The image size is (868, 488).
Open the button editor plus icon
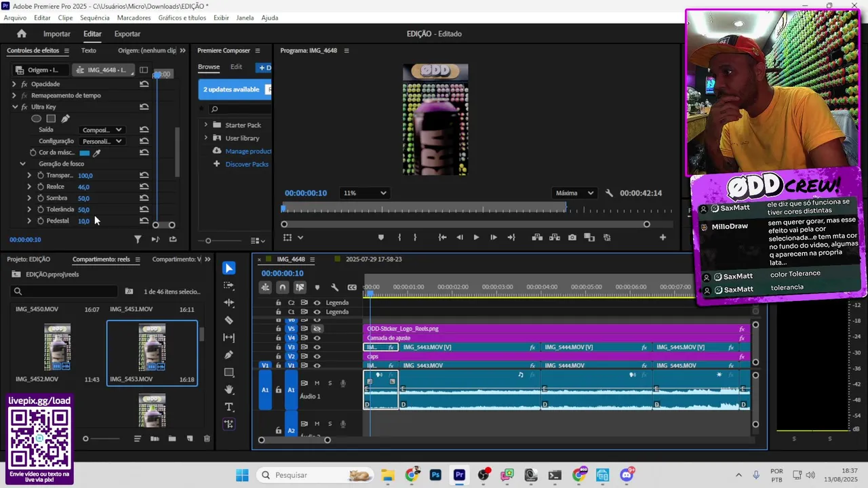coord(663,237)
